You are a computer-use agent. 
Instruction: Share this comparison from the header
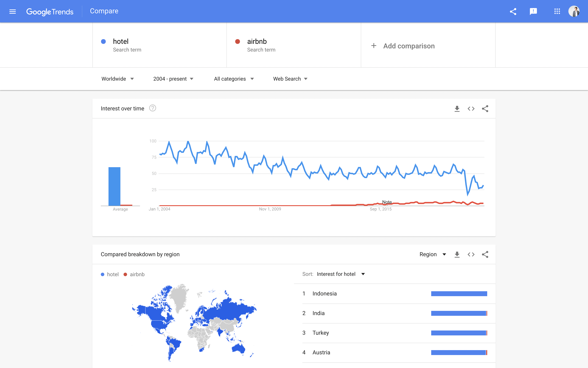pos(513,11)
